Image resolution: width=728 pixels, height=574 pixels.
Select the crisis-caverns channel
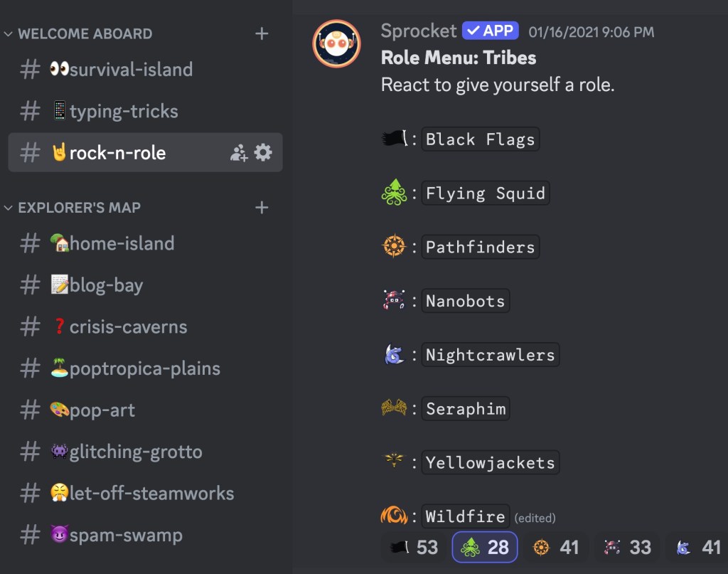click(x=119, y=327)
